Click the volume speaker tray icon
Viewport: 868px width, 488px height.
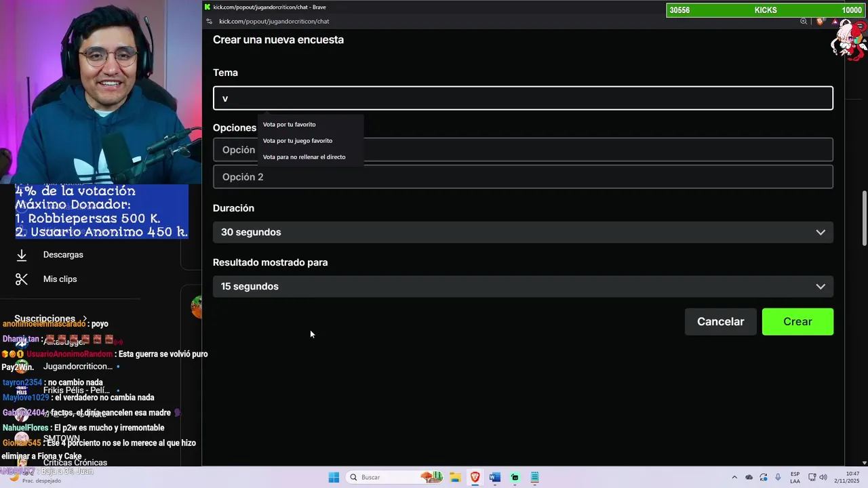coord(824,477)
